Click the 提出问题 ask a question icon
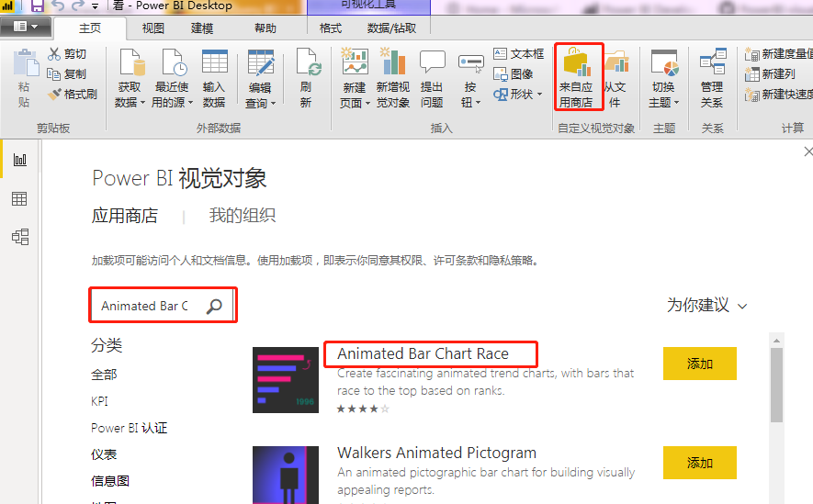 pyautogui.click(x=432, y=78)
